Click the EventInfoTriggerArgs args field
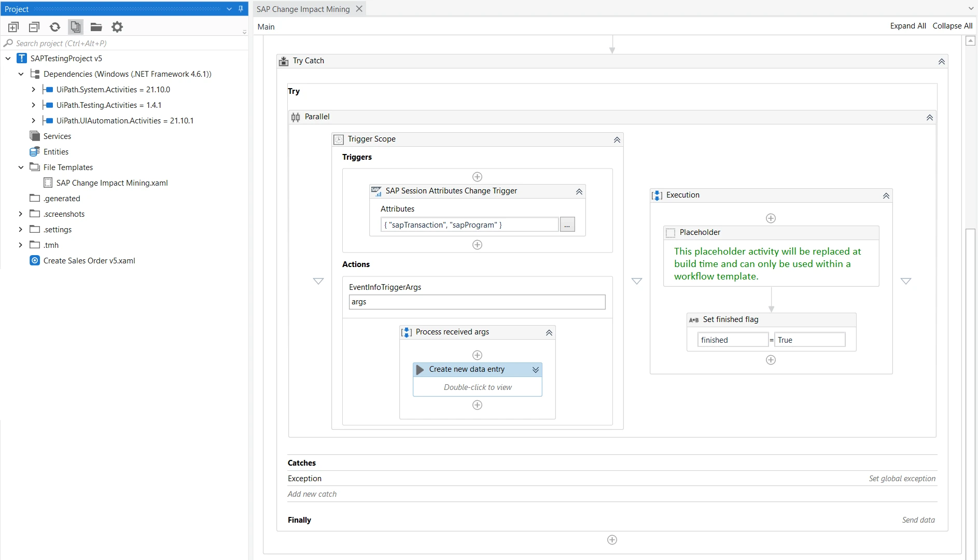 tap(477, 302)
